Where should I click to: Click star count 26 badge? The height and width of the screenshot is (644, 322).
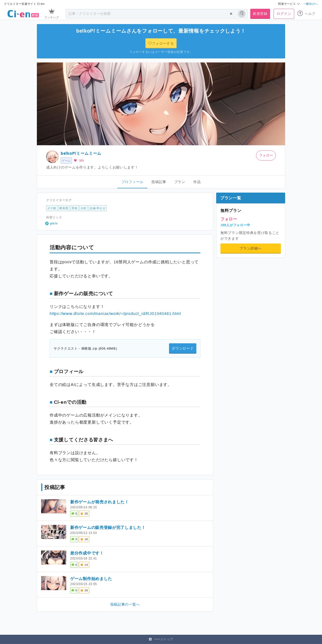click(x=84, y=590)
